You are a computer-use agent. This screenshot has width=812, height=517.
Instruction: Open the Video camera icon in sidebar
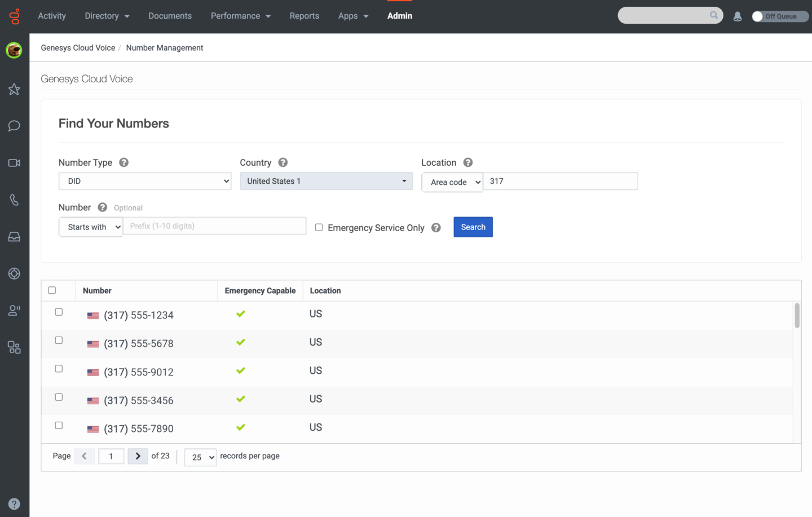(14, 163)
